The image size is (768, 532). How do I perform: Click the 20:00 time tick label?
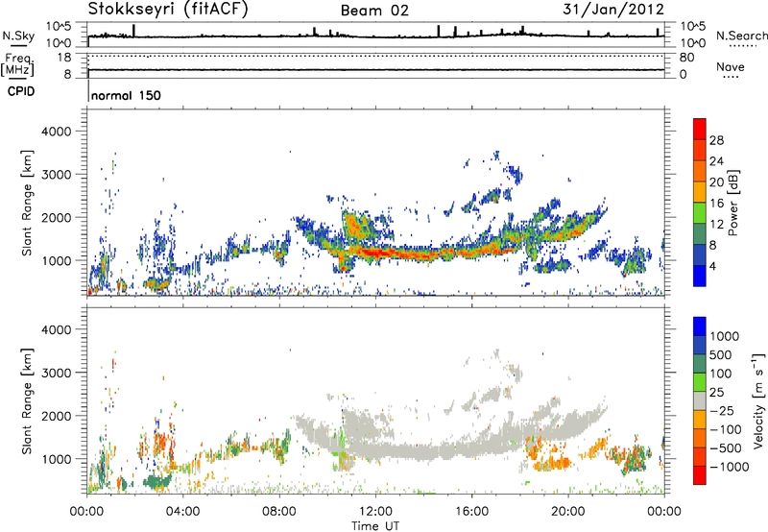coord(568,512)
